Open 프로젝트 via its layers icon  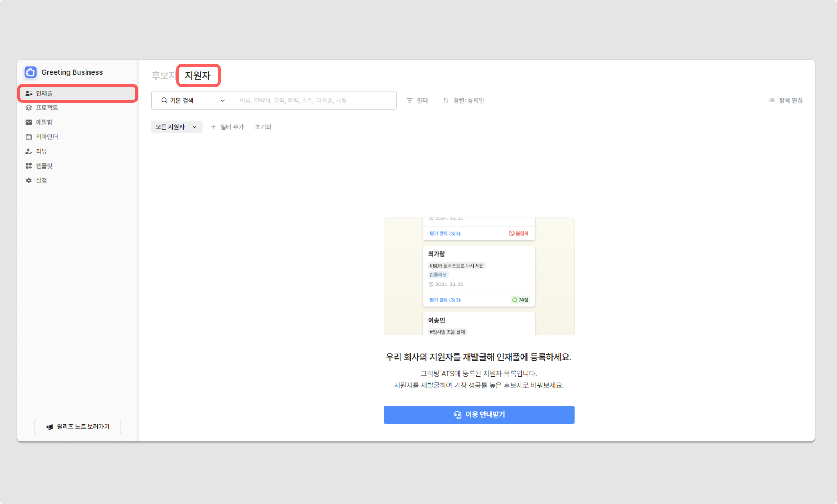pyautogui.click(x=29, y=108)
